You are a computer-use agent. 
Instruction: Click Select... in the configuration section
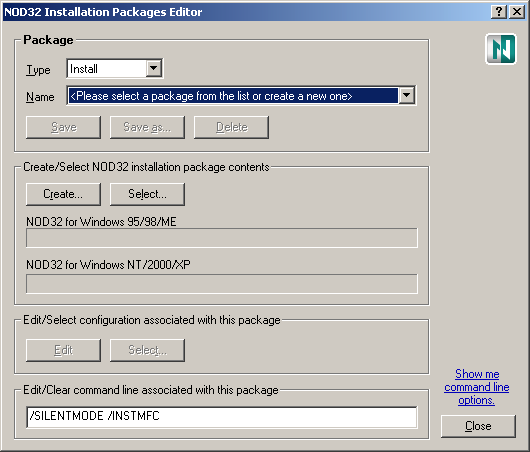(x=147, y=350)
